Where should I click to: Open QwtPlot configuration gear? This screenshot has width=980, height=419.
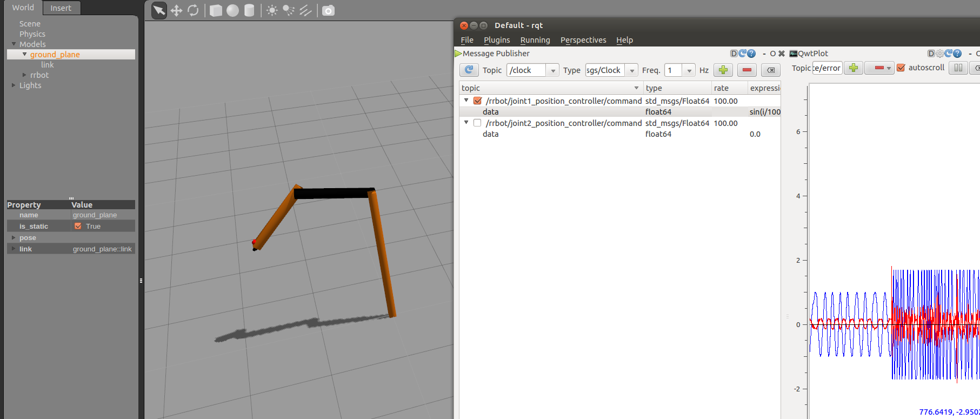(x=940, y=54)
